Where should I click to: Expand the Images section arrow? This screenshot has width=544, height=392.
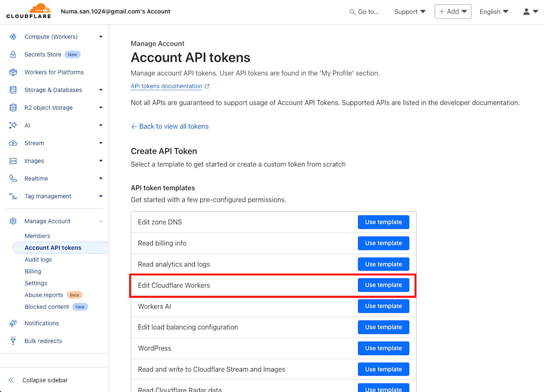click(101, 161)
